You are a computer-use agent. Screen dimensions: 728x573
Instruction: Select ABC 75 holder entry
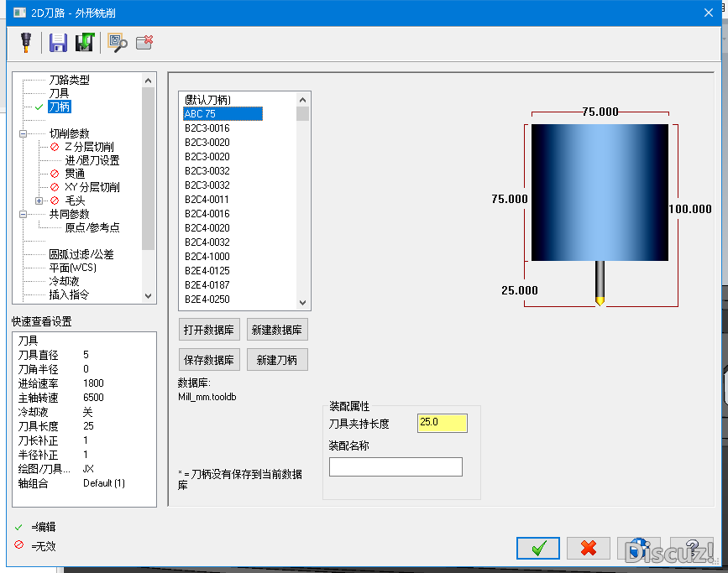[223, 113]
